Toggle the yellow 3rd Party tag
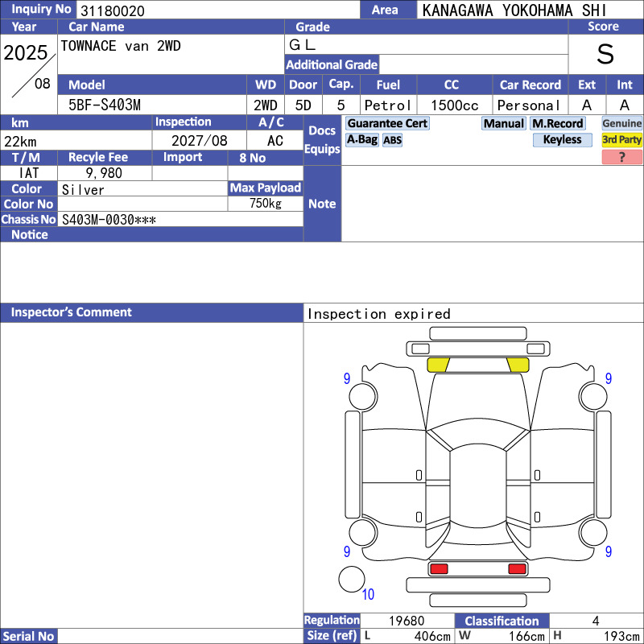 pyautogui.click(x=621, y=139)
